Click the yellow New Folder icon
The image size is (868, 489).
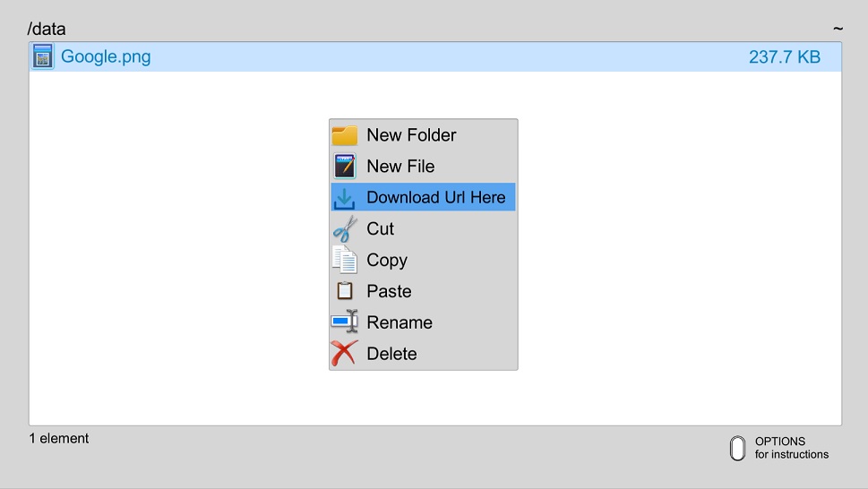(x=344, y=135)
